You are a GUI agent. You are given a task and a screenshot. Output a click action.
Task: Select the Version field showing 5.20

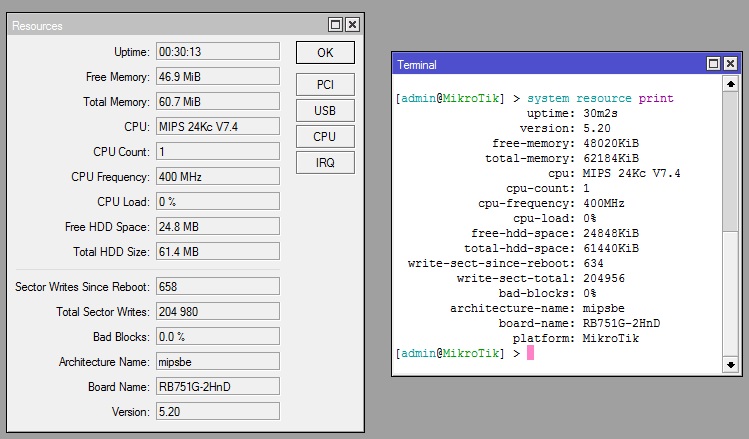pos(217,412)
